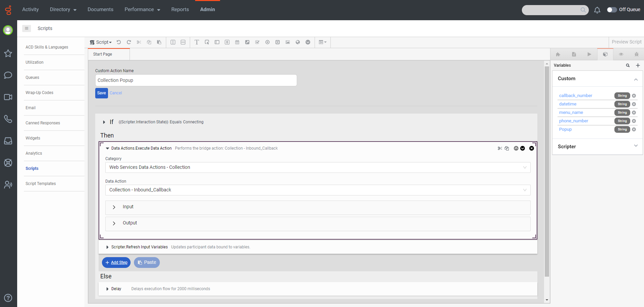The width and height of the screenshot is (644, 307).
Task: Edit the Custom Action Name field
Action: [x=196, y=80]
